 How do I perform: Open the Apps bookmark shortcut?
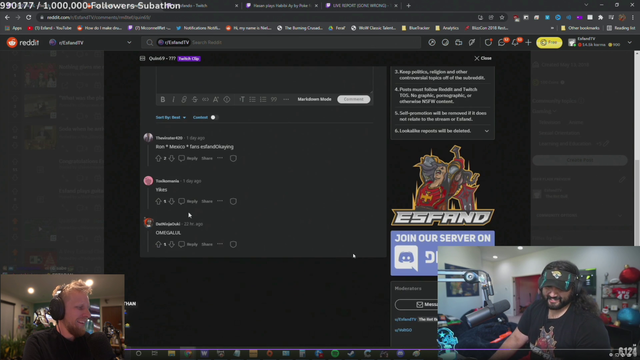pos(13,28)
